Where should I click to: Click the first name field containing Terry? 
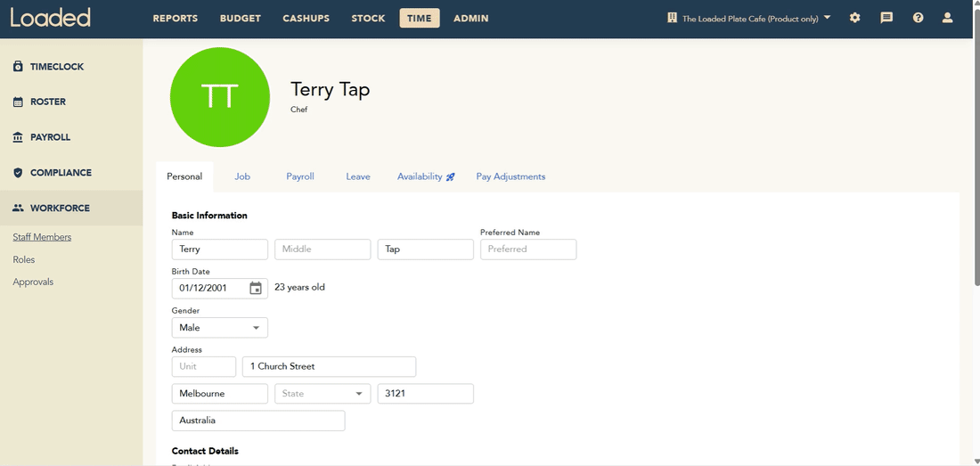tap(220, 249)
